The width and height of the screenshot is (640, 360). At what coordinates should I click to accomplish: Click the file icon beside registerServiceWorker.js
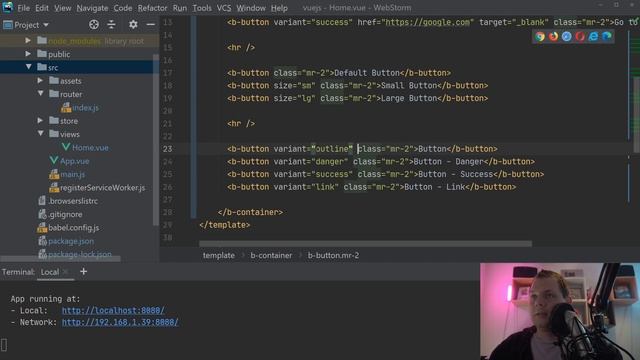pyautogui.click(x=54, y=187)
